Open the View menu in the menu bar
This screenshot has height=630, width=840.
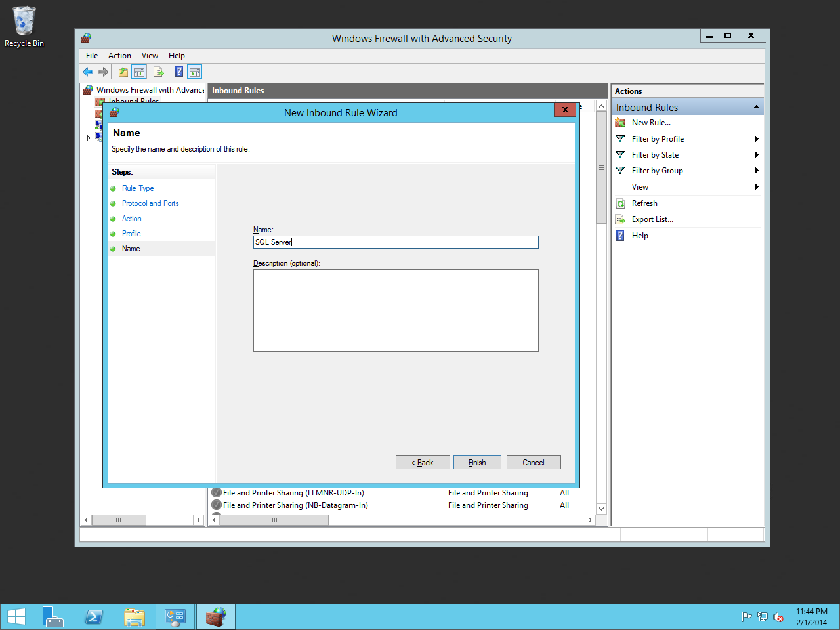click(150, 56)
